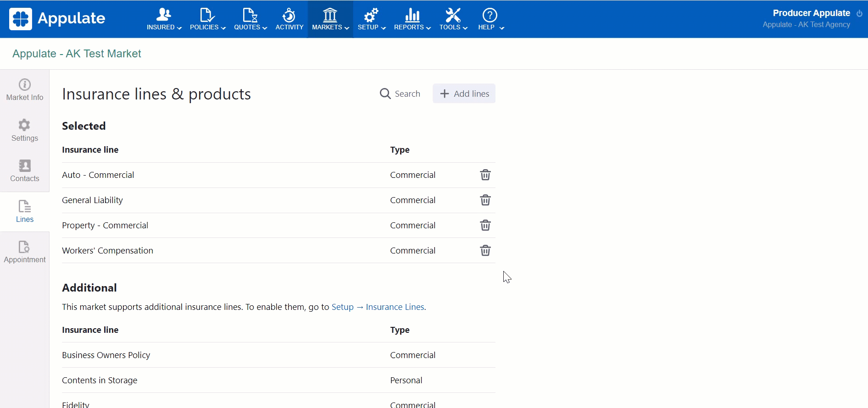Delete the Auto - Commercial line
The image size is (868, 408).
(x=485, y=175)
